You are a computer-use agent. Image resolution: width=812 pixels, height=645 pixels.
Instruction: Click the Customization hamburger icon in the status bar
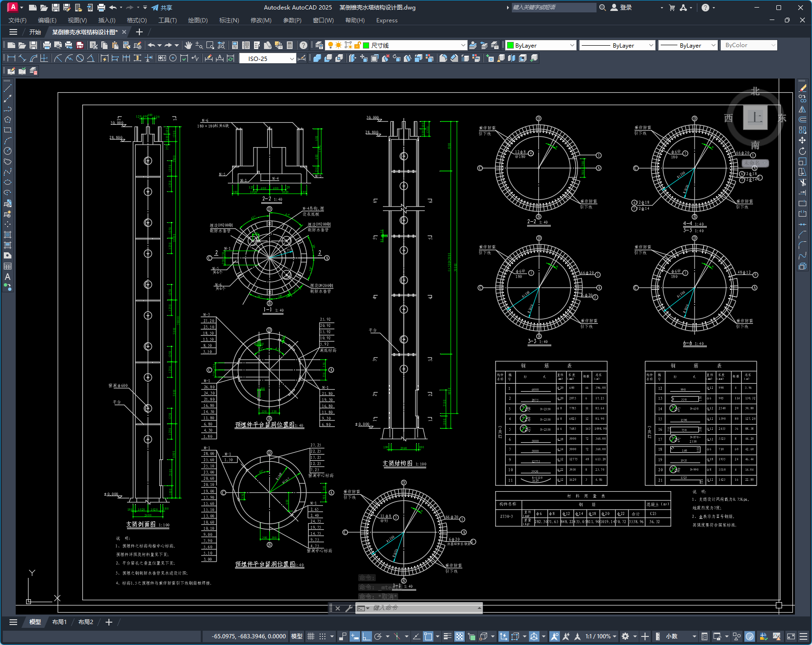point(803,636)
